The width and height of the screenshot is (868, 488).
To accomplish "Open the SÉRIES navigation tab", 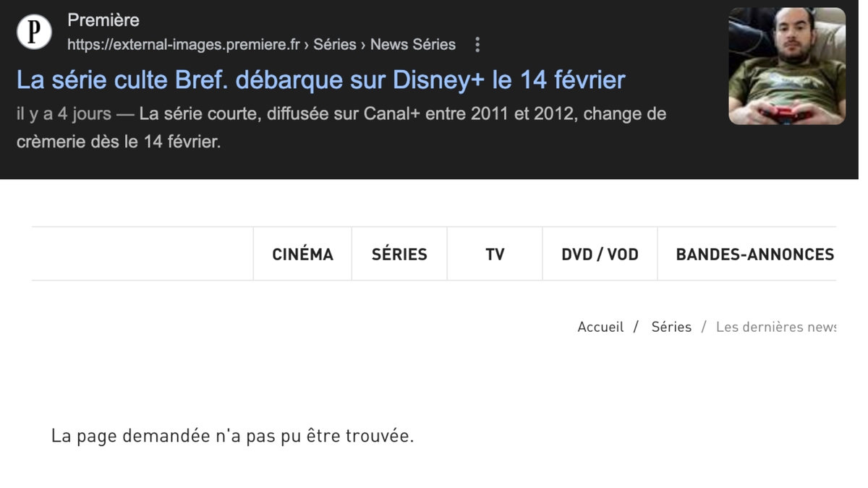I will tap(399, 254).
